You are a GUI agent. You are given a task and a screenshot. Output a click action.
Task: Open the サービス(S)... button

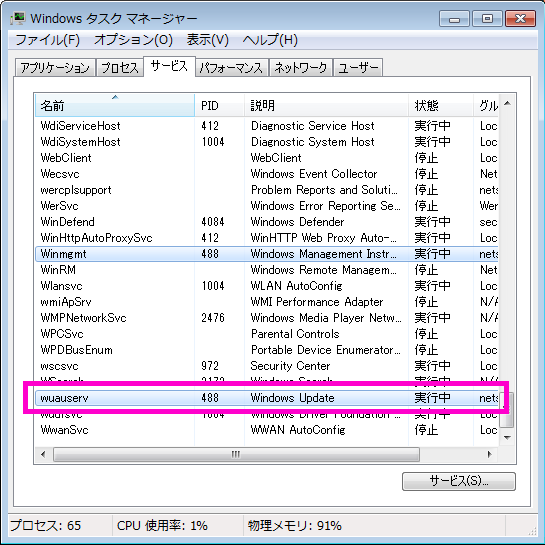(458, 481)
